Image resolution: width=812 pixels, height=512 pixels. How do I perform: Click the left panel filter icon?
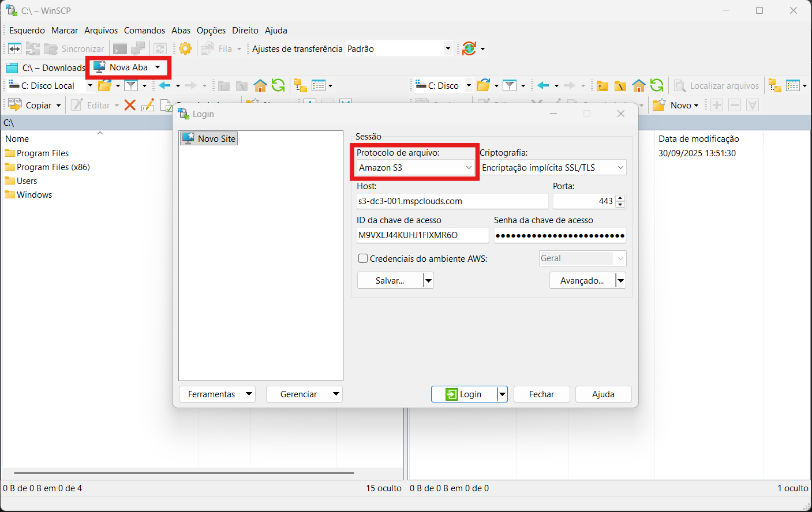(132, 86)
